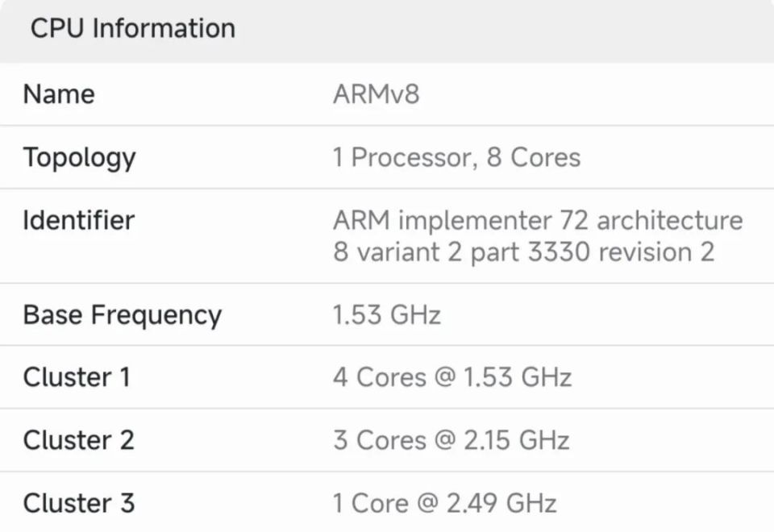Select the Identifier row label
The height and width of the screenshot is (532, 774).
click(x=78, y=220)
